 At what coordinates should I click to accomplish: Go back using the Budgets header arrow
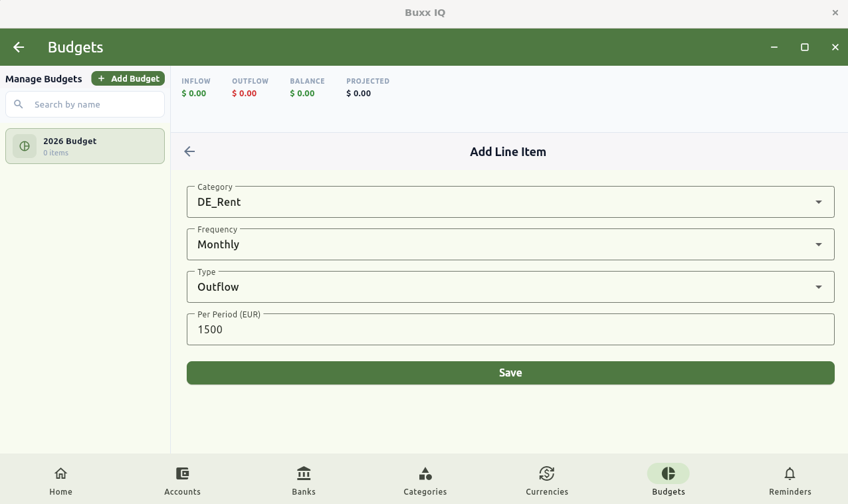[19, 47]
